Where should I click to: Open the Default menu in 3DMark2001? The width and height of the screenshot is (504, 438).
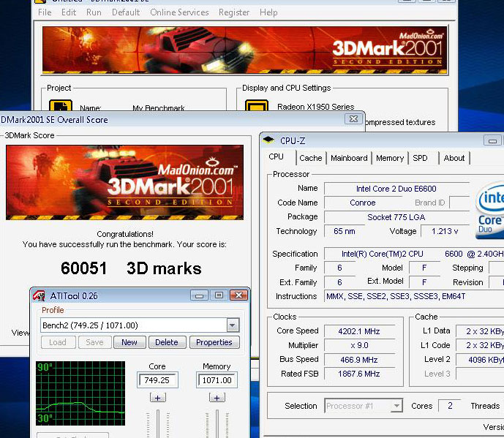click(126, 12)
